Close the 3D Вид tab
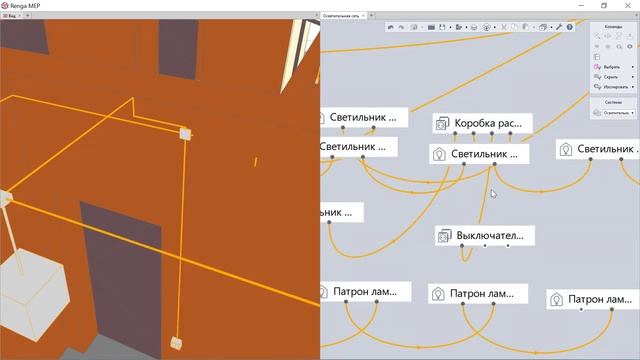 [20, 16]
